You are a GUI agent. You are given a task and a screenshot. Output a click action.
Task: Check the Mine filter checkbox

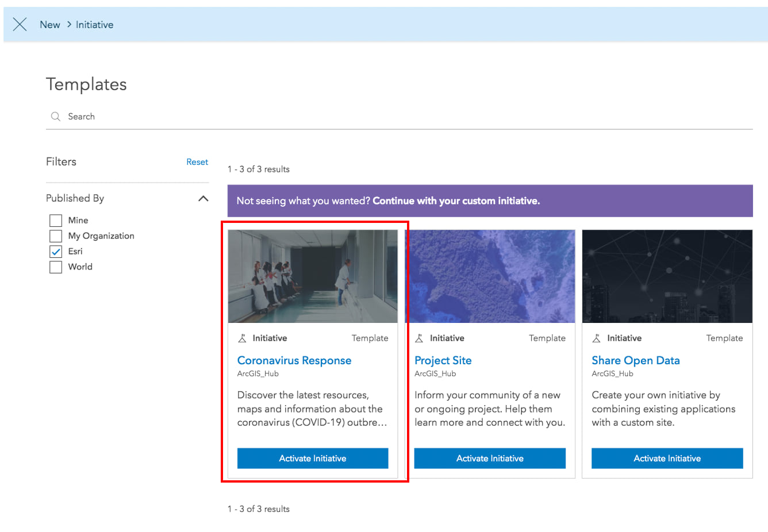point(56,221)
